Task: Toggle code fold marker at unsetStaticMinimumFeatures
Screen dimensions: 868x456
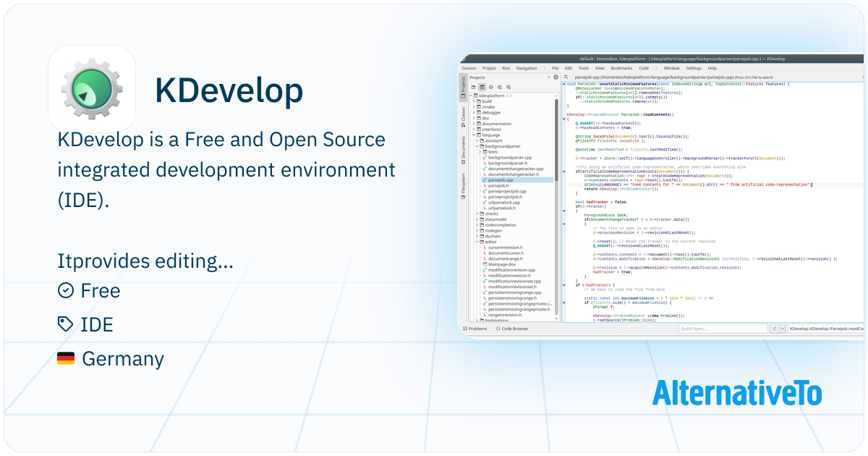Action: pyautogui.click(x=564, y=84)
